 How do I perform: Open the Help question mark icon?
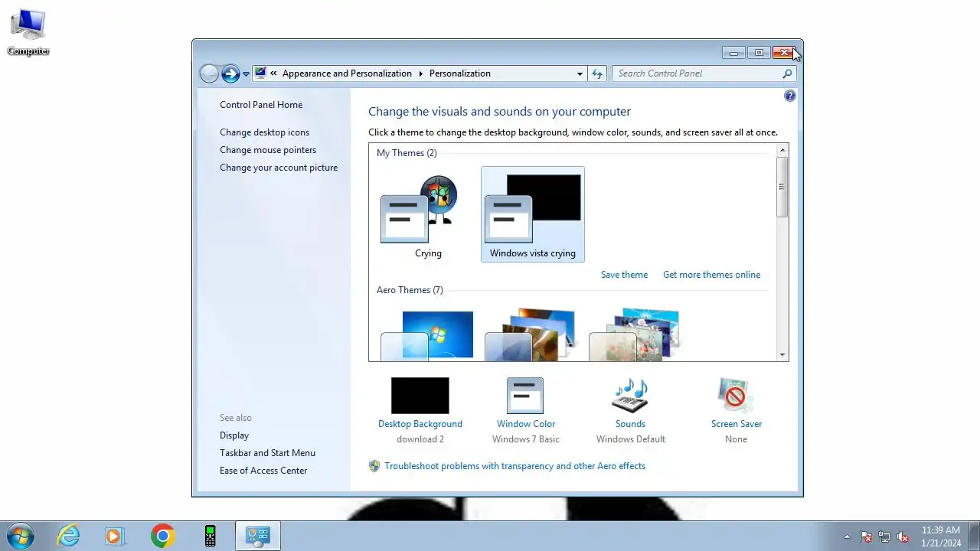click(790, 96)
